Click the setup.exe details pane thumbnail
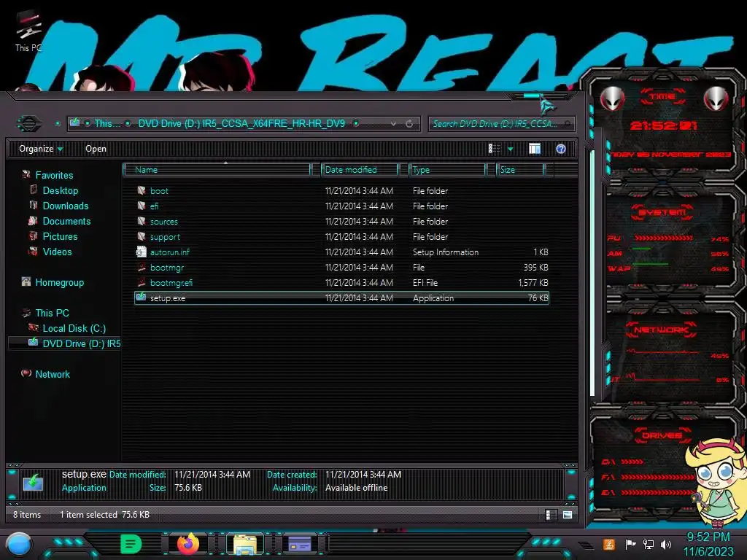 pyautogui.click(x=33, y=482)
